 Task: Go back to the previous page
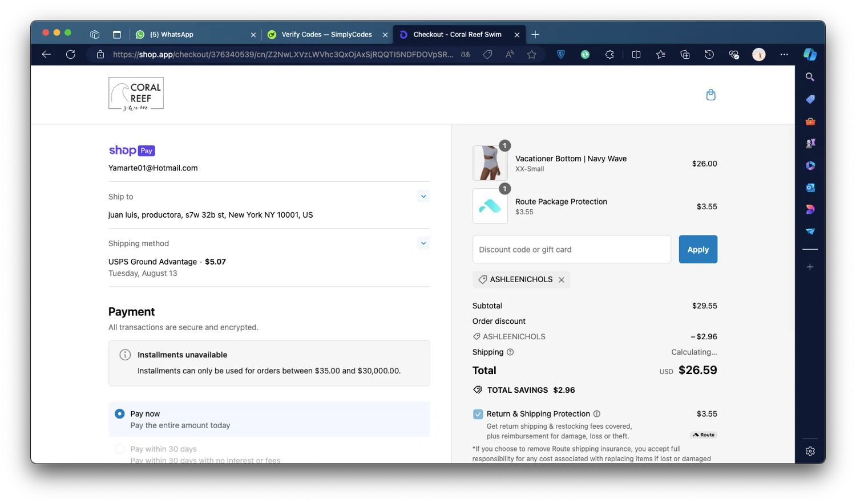[46, 54]
